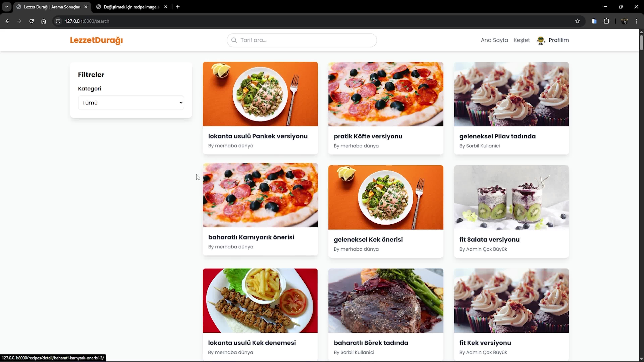Image resolution: width=644 pixels, height=362 pixels.
Task: Open a new browser tab with the plus button
Action: point(178,7)
